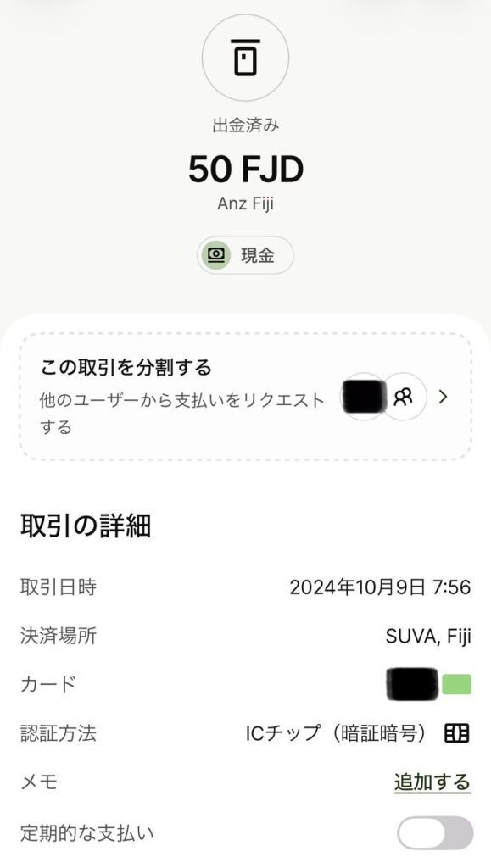Open the split transaction details via the chevron
The height and width of the screenshot is (868, 491).
444,396
